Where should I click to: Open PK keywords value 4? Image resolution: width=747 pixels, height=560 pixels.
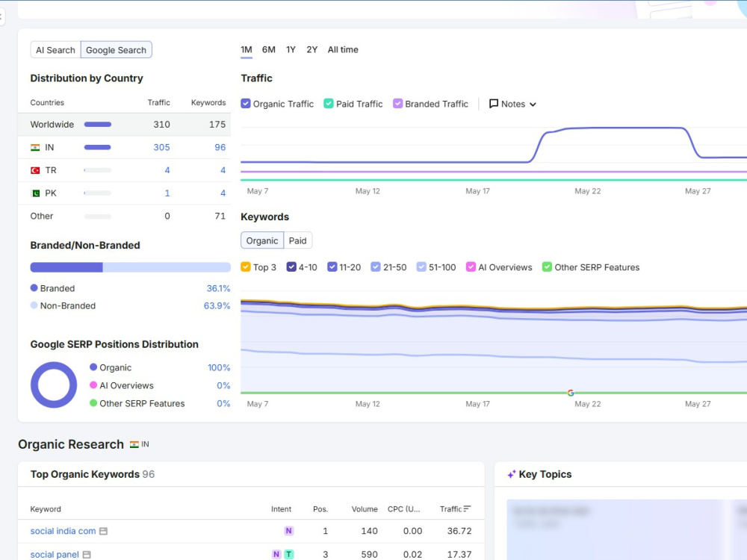pyautogui.click(x=223, y=193)
